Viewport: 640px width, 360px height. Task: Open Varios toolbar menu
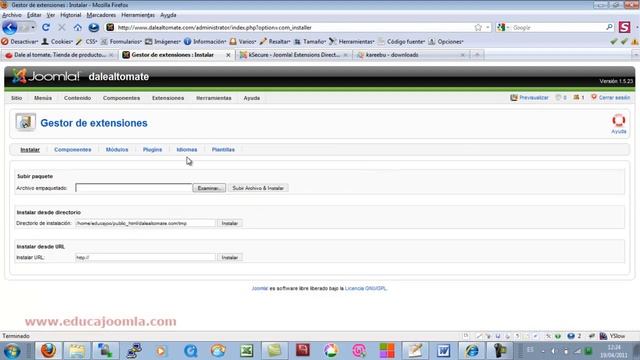[243, 42]
